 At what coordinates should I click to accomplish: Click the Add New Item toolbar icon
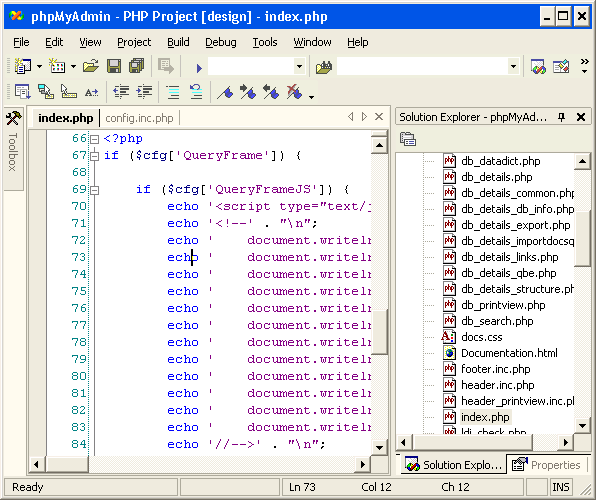(x=57, y=66)
